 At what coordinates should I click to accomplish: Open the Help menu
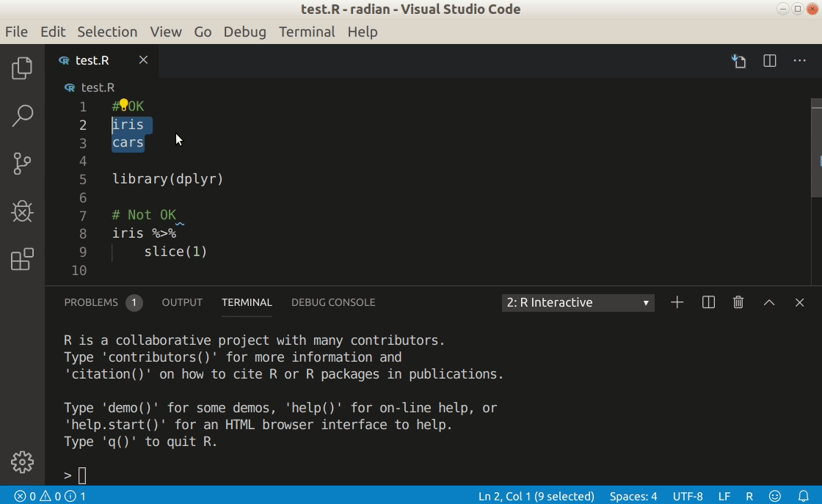(x=363, y=32)
